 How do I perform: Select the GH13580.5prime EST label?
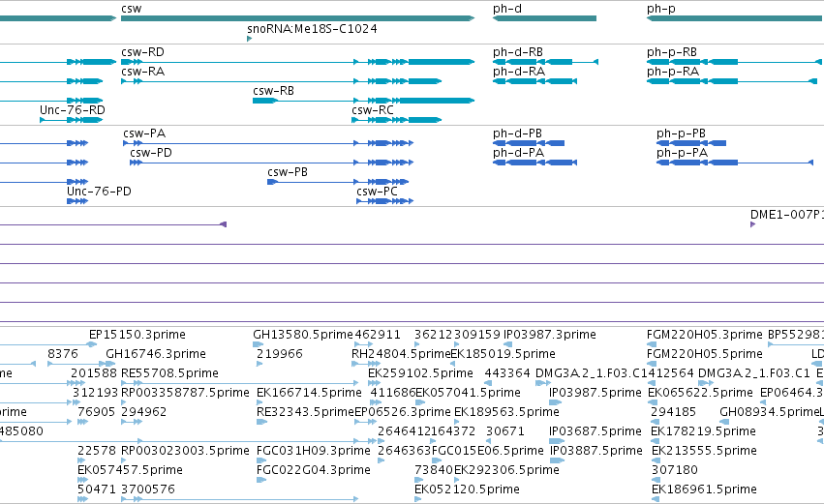(303, 335)
